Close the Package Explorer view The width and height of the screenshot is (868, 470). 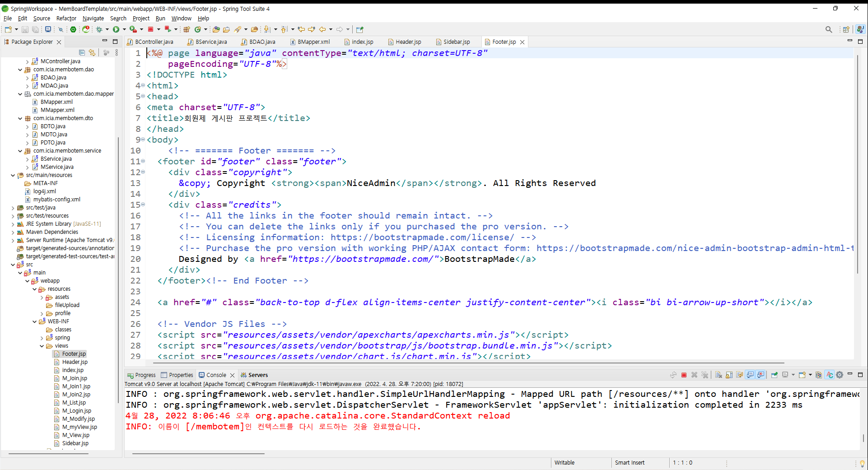[x=59, y=42]
